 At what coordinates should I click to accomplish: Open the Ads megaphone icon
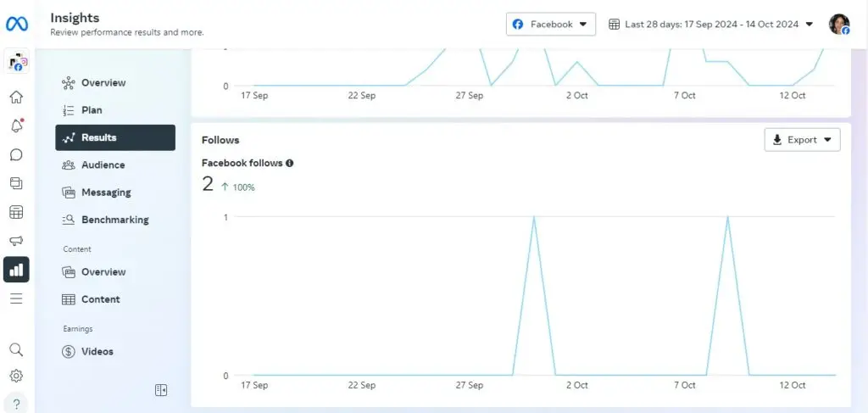(16, 241)
